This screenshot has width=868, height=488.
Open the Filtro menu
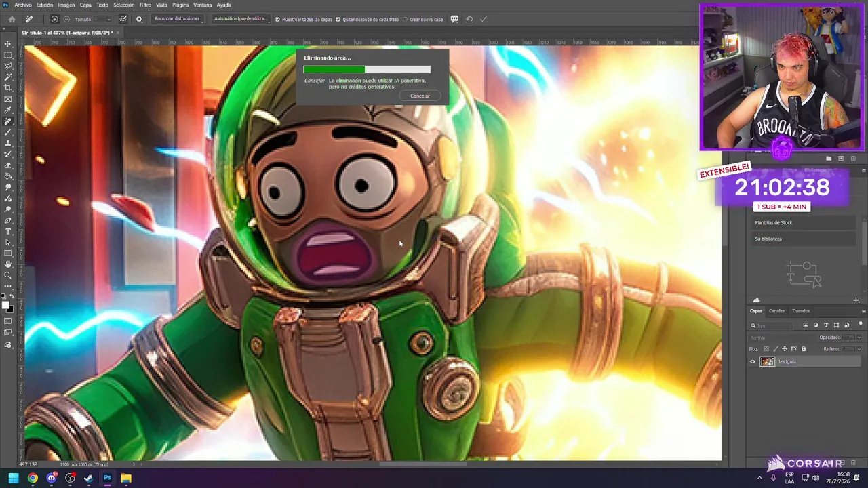[145, 5]
